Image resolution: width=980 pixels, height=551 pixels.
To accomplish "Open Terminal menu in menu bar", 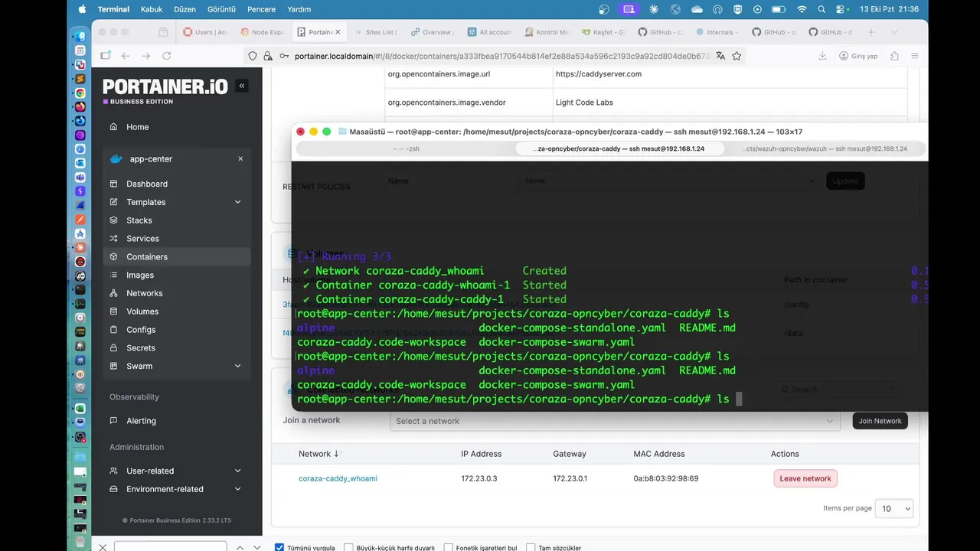I will [113, 9].
